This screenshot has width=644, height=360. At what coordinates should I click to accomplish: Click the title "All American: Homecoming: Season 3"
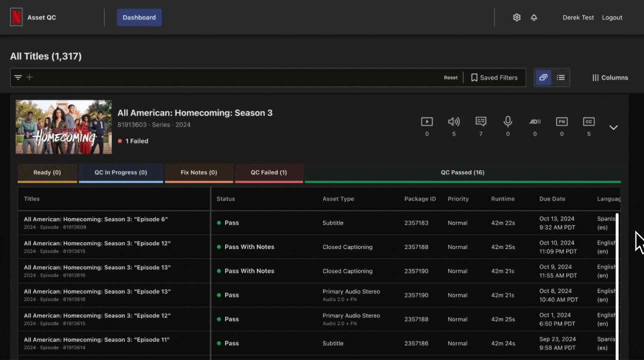point(195,113)
